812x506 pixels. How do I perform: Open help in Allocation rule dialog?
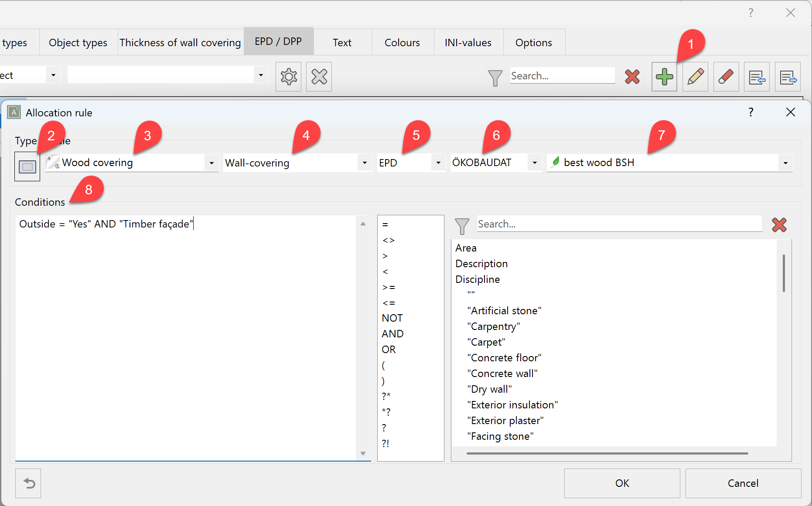(x=751, y=112)
